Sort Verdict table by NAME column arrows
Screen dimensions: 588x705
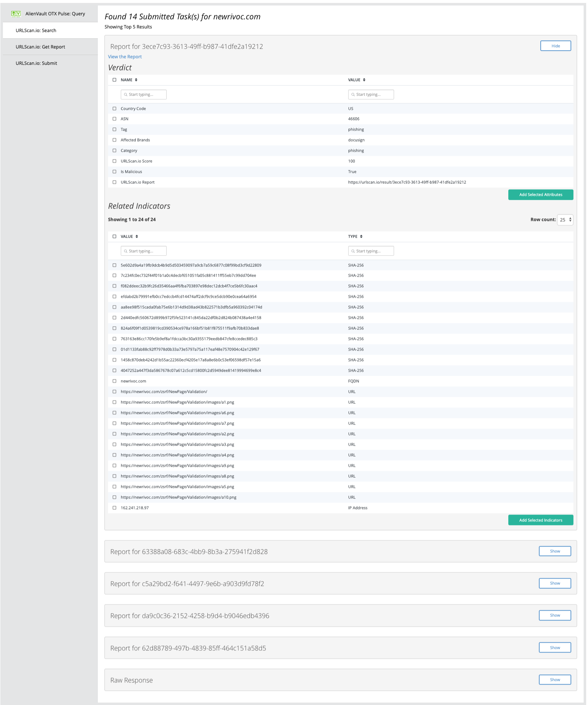click(x=136, y=80)
